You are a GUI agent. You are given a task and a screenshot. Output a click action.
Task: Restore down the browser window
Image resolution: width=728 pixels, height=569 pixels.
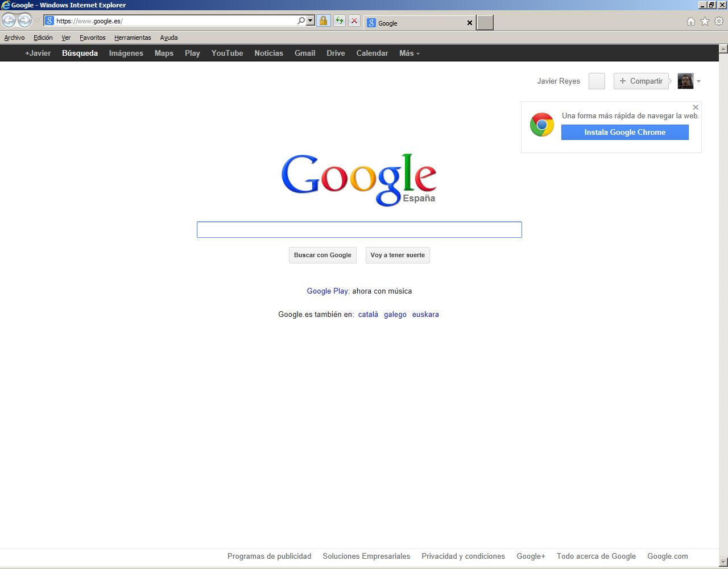coord(712,5)
